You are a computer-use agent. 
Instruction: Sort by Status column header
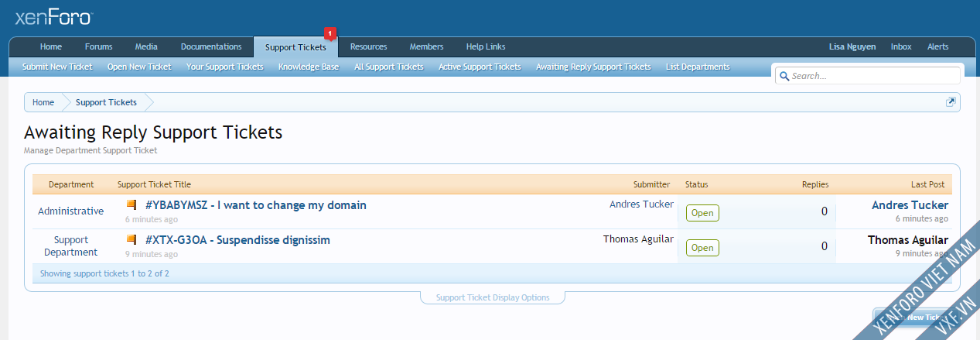coord(696,184)
